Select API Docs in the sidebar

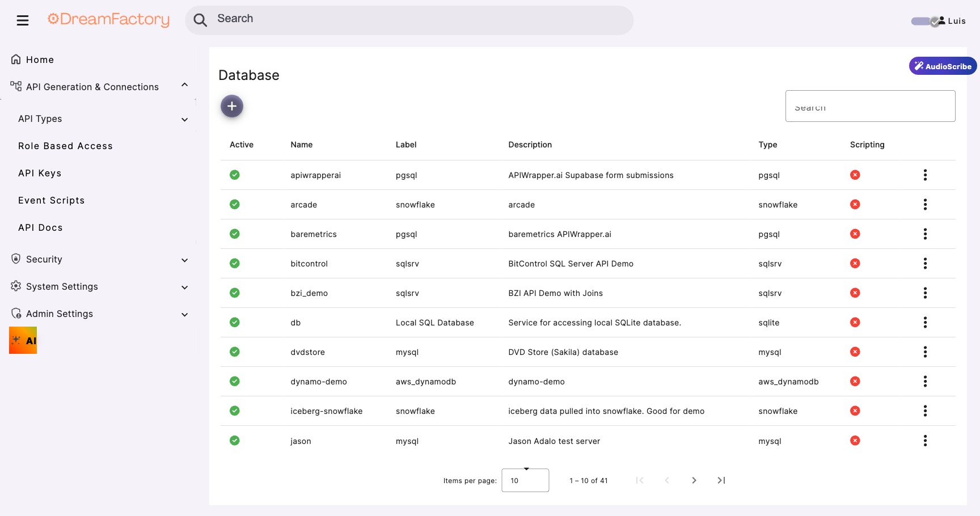tap(40, 227)
